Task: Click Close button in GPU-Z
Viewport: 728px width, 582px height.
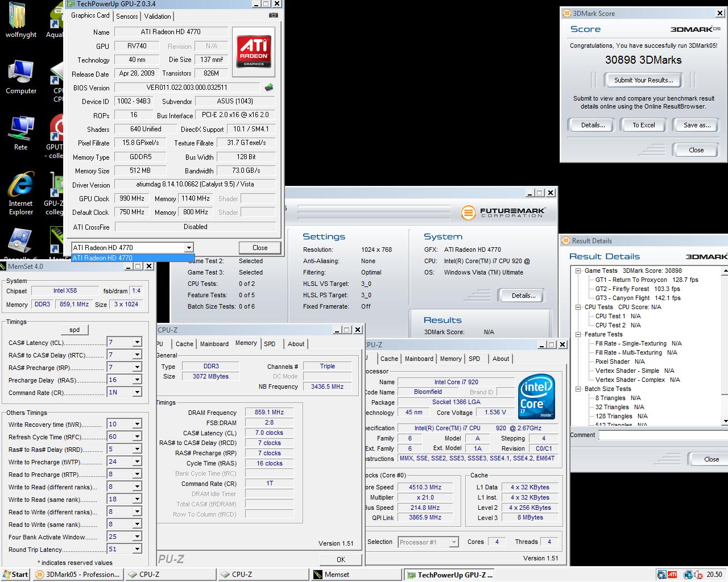Action: pos(260,247)
